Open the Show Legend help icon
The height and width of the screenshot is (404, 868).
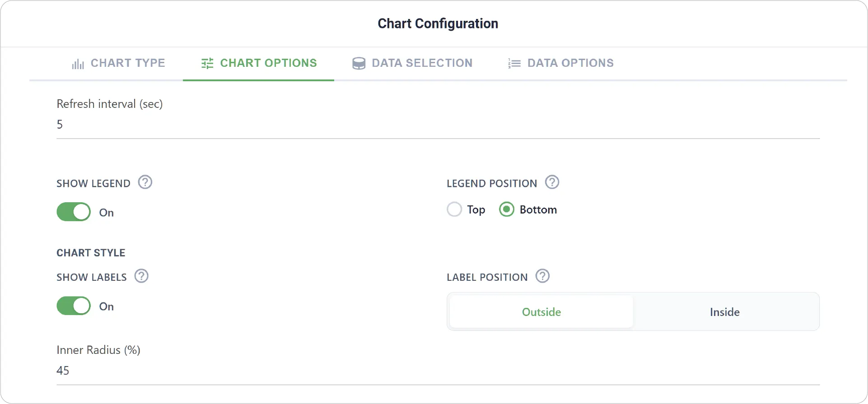click(x=145, y=182)
